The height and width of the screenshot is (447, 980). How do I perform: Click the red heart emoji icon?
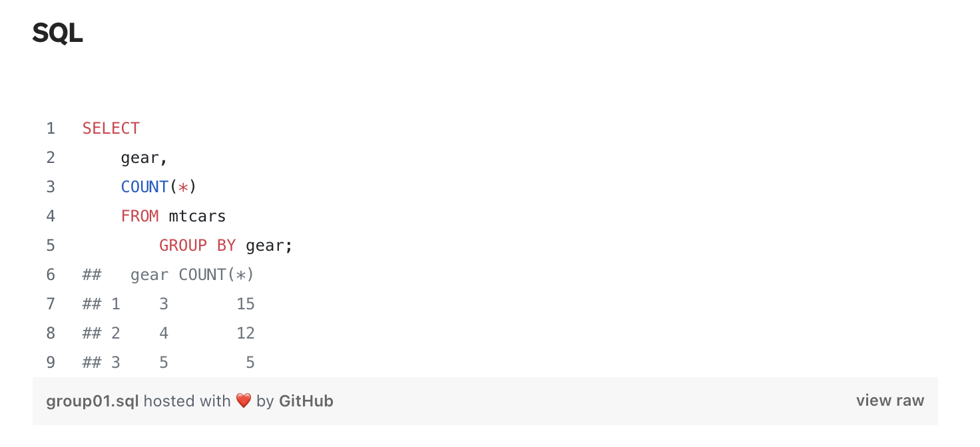point(244,401)
